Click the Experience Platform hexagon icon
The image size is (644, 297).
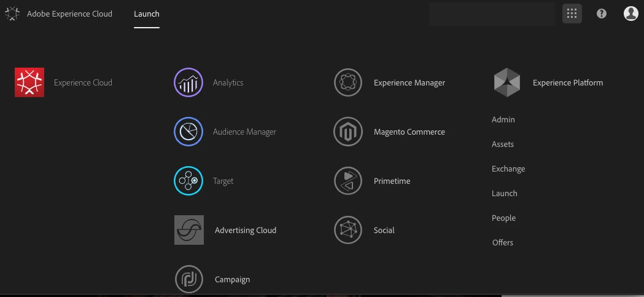(507, 82)
